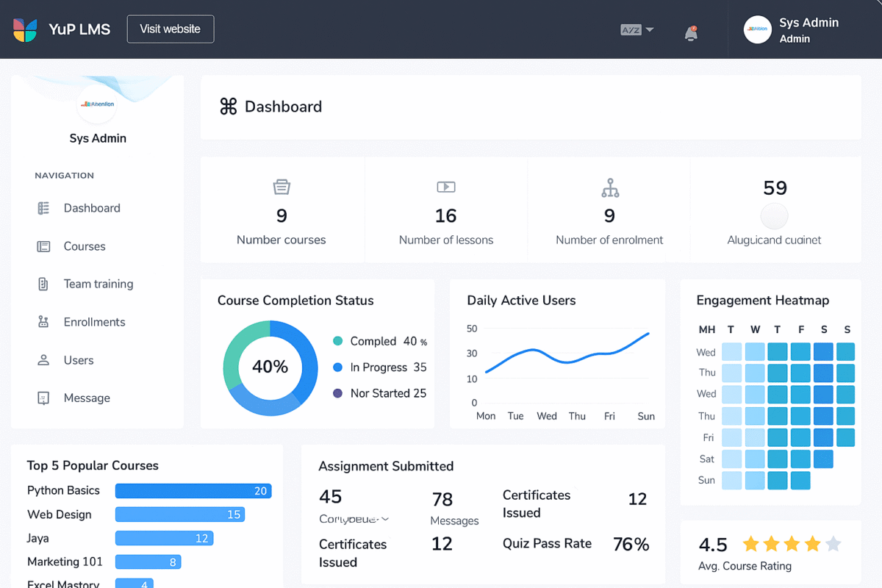The image size is (882, 588).
Task: Click the Enrollments robot icon
Action: coord(43,322)
